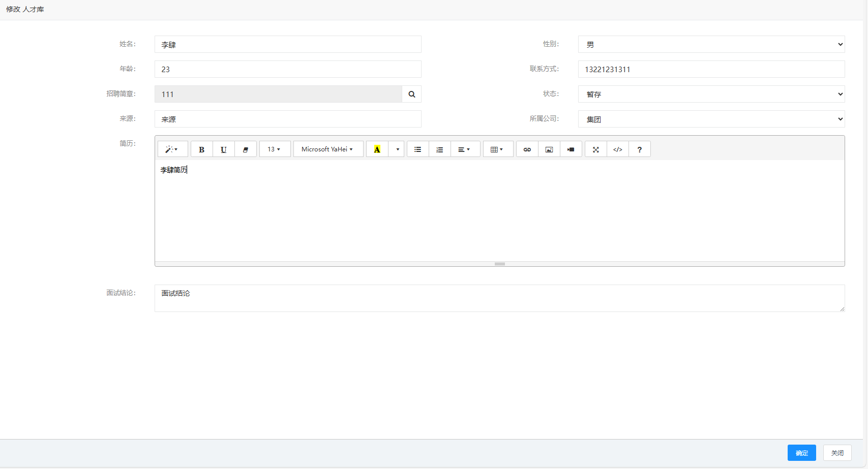The height and width of the screenshot is (469, 868).
Task: Click the insert video icon
Action: (x=571, y=149)
